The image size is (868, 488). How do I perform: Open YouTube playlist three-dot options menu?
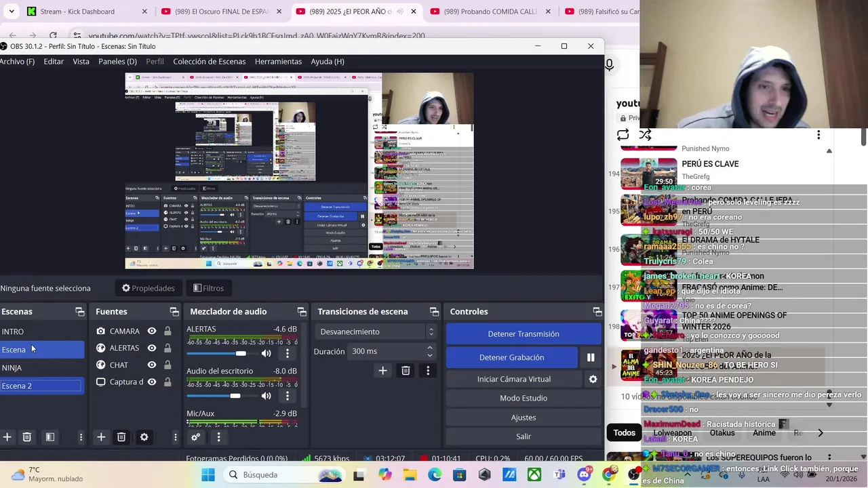[818, 135]
